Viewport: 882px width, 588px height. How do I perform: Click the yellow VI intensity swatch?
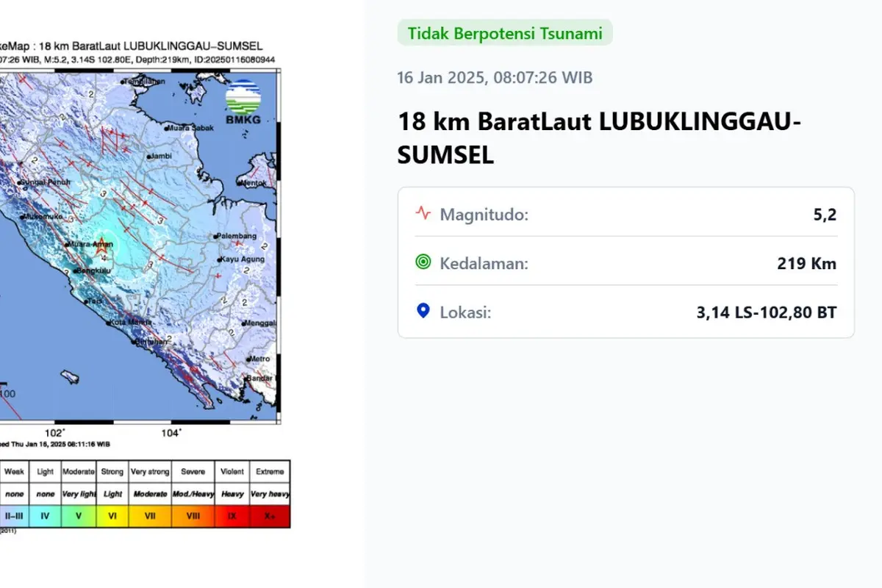coord(113,517)
